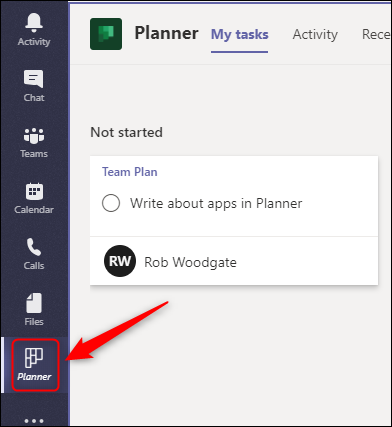
Task: Click the Planner title text
Action: point(166,33)
